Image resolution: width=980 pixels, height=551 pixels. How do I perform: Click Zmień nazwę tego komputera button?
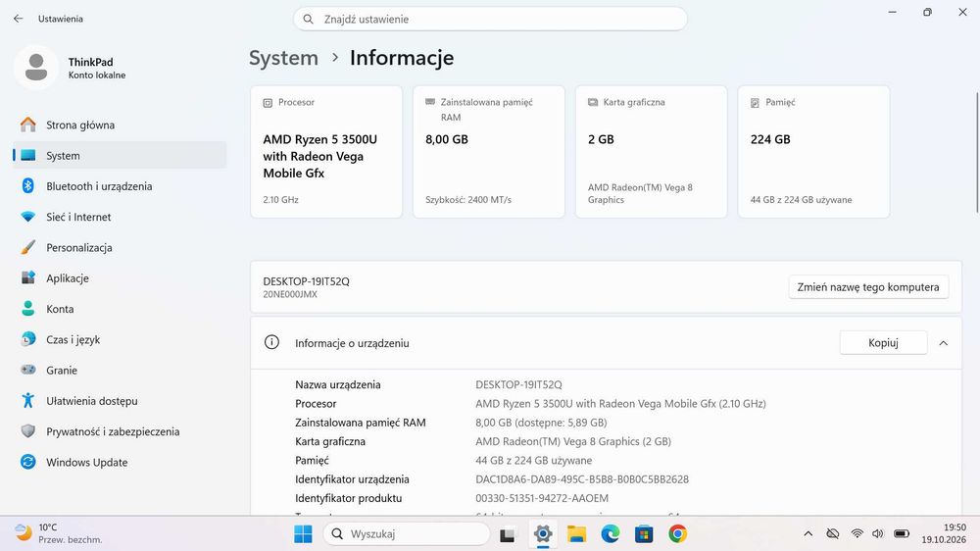(868, 287)
